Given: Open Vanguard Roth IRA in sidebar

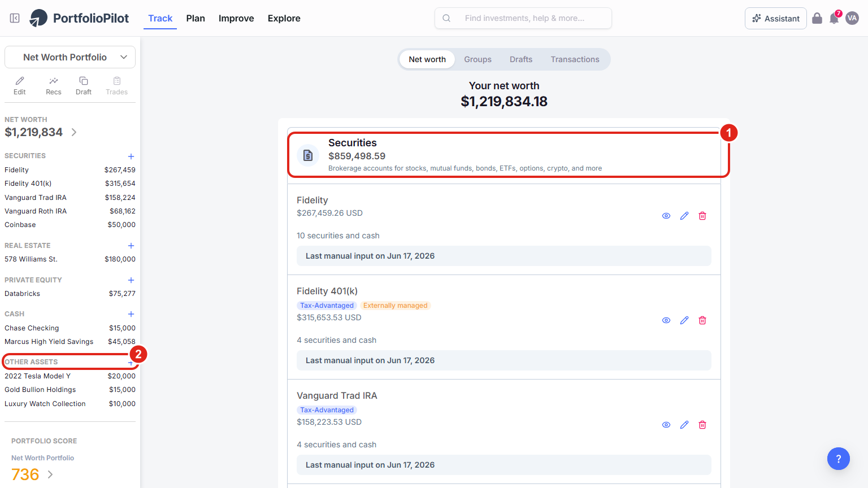Looking at the screenshot, I should 70,211.
